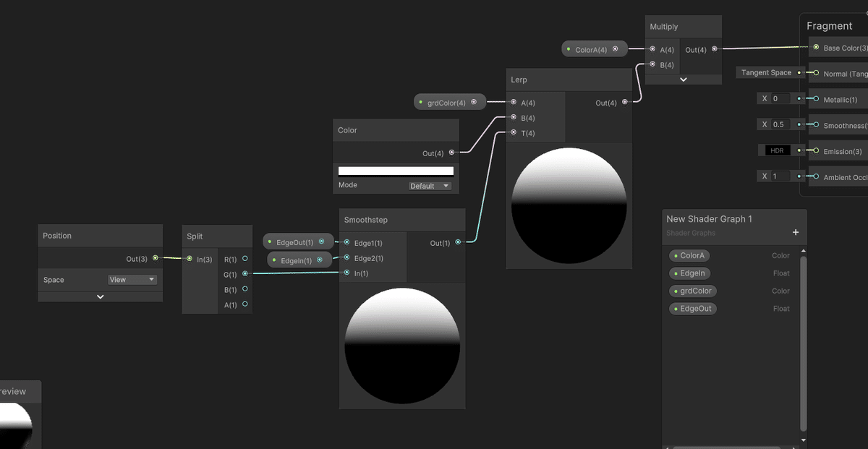Open the Mode dropdown on the Color node
Viewport: 868px width, 449px height.
[x=430, y=185]
